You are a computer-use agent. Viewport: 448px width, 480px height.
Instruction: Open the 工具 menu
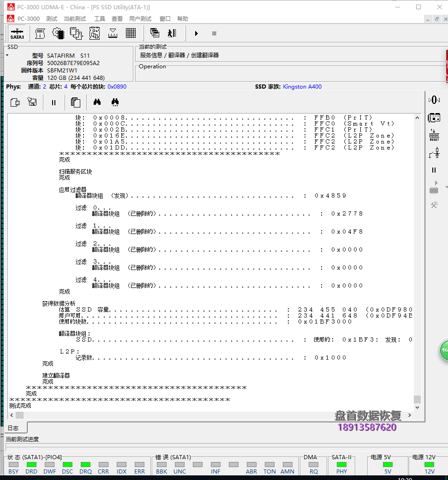100,19
